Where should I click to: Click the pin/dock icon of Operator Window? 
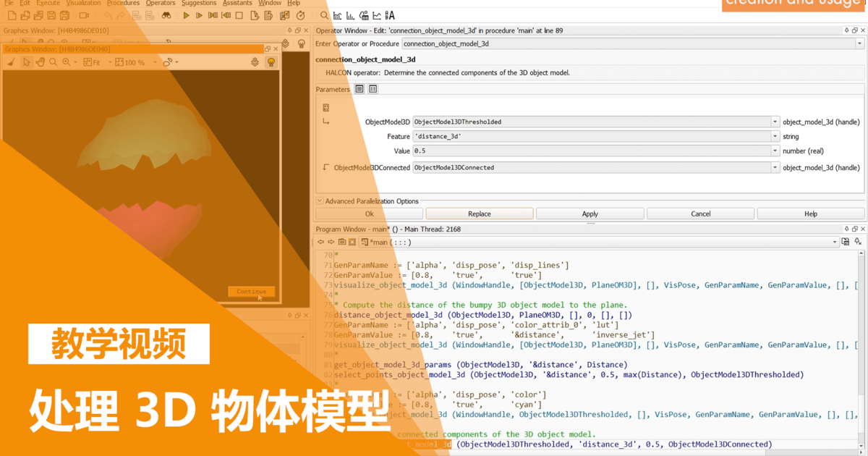point(846,30)
